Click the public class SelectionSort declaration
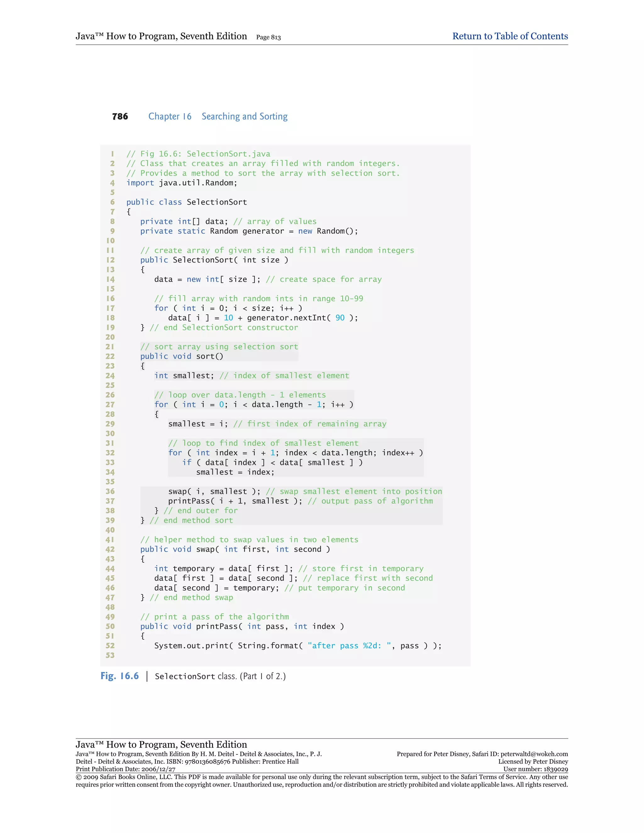The width and height of the screenshot is (644, 833). [186, 202]
